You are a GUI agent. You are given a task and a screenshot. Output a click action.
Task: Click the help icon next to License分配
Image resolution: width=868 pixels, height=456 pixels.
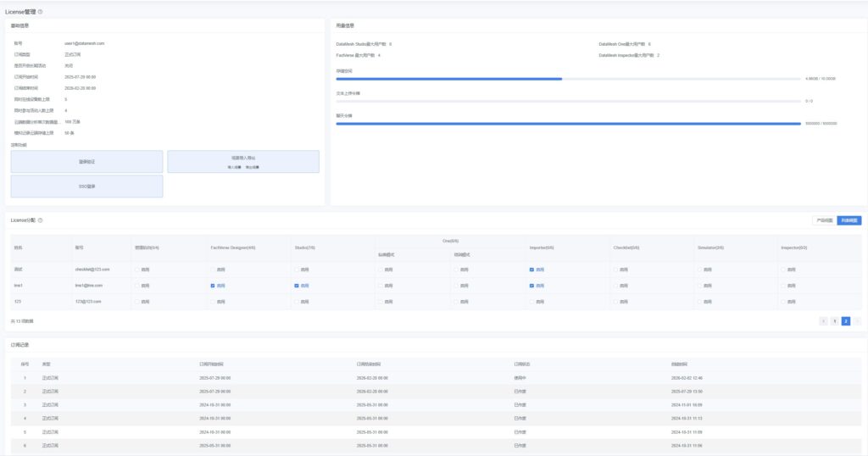[40, 220]
